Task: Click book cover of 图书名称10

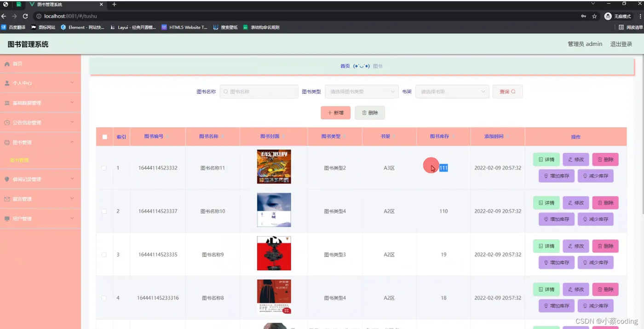Action: 274,210
